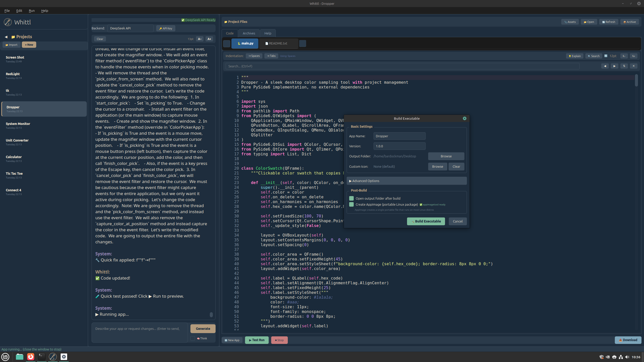Decrease chat font size with A-
This screenshot has width=644, height=362.
coord(200,39)
